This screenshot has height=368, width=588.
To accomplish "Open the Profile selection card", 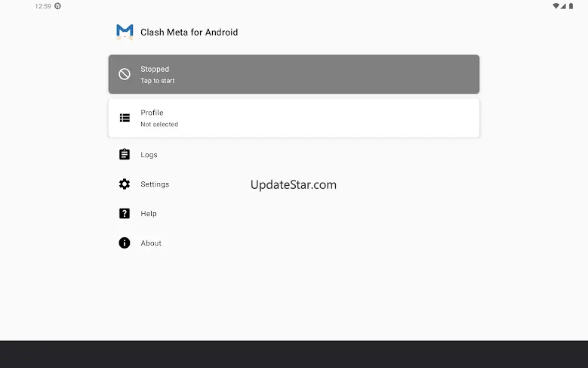I will tap(294, 118).
